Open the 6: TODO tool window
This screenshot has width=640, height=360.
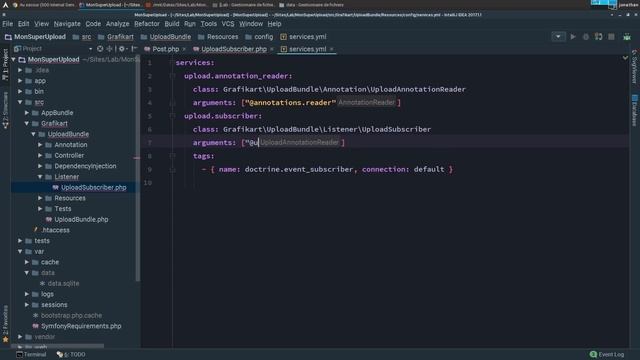click(x=71, y=354)
